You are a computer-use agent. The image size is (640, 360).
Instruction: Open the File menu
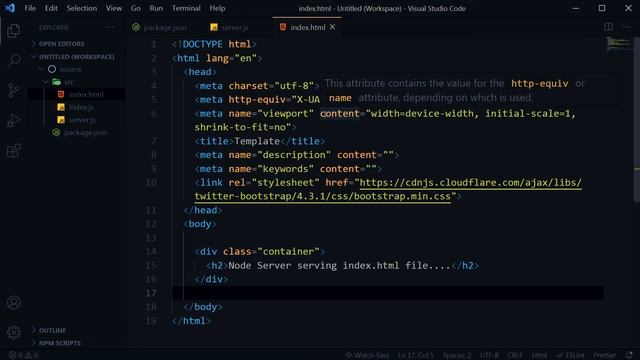30,8
